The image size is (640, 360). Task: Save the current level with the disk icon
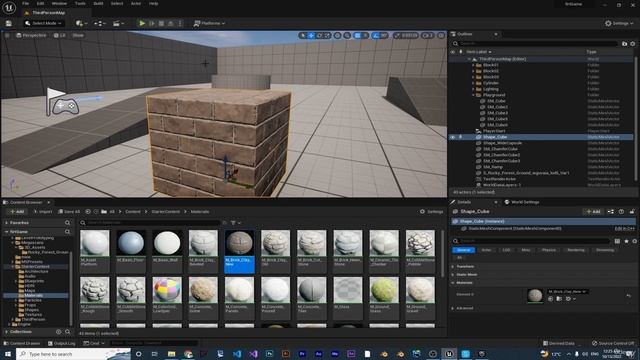9,23
